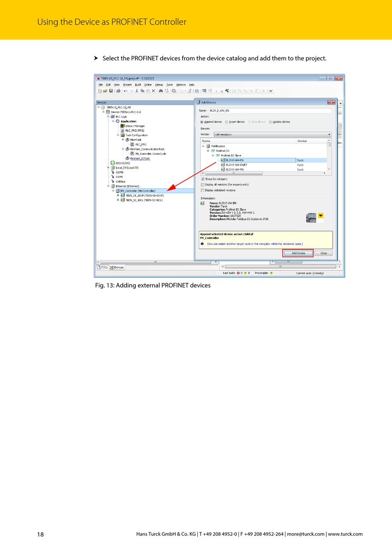Select the BL20-E-GW-EN device row
Image resolution: width=392 pixels, height=555 pixels.
[x=264, y=160]
